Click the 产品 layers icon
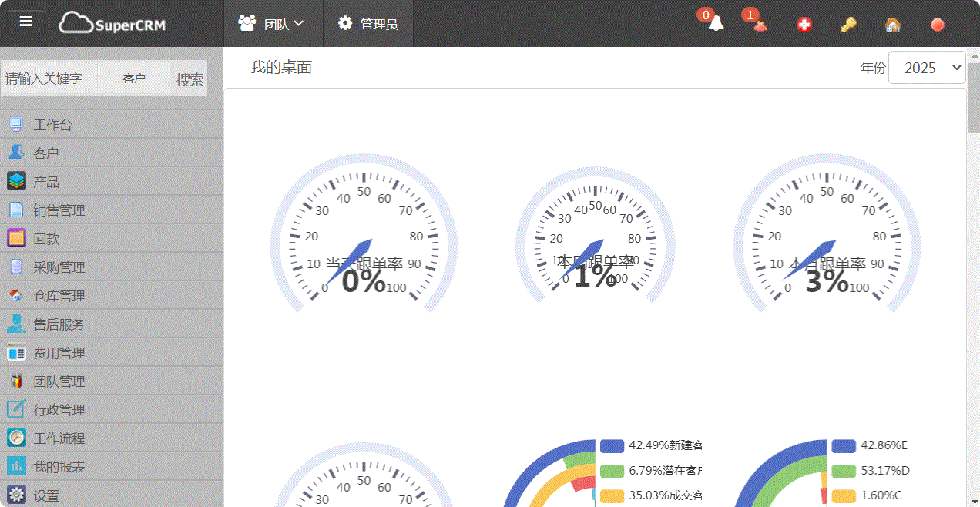980x507 pixels. point(16,182)
